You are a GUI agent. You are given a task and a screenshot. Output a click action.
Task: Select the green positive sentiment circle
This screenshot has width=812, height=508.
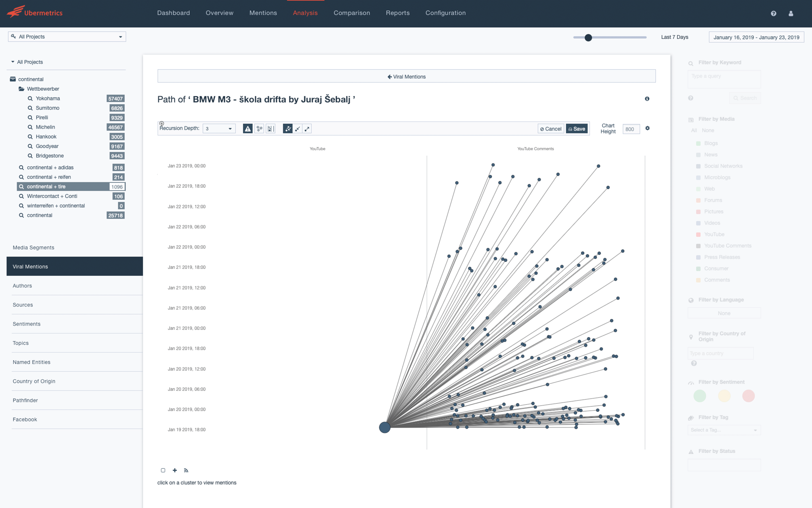[x=700, y=396]
